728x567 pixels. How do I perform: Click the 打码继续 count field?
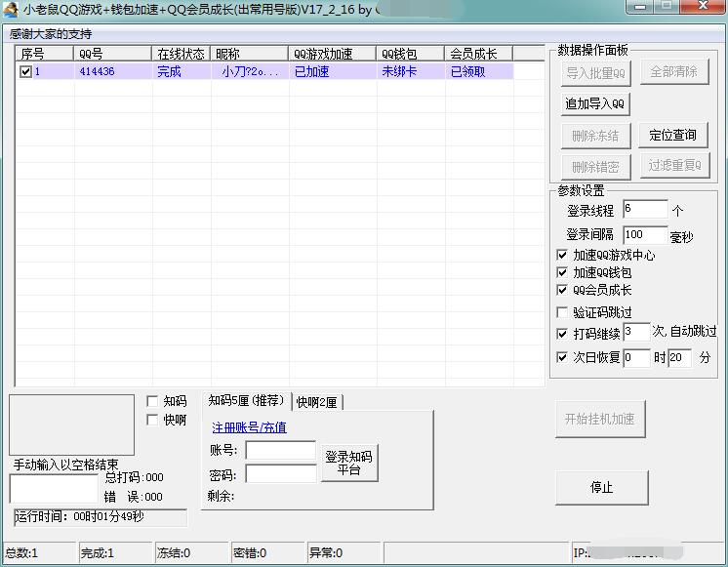[x=636, y=332]
